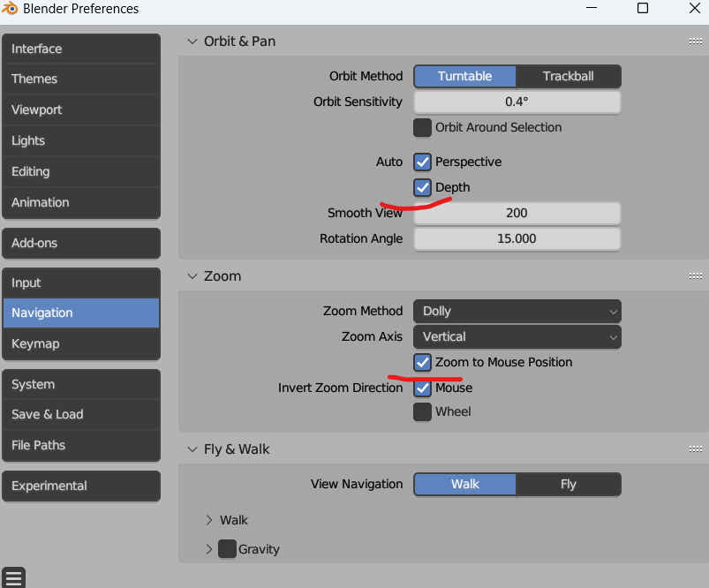Open the Zoom Axis dropdown

click(517, 337)
